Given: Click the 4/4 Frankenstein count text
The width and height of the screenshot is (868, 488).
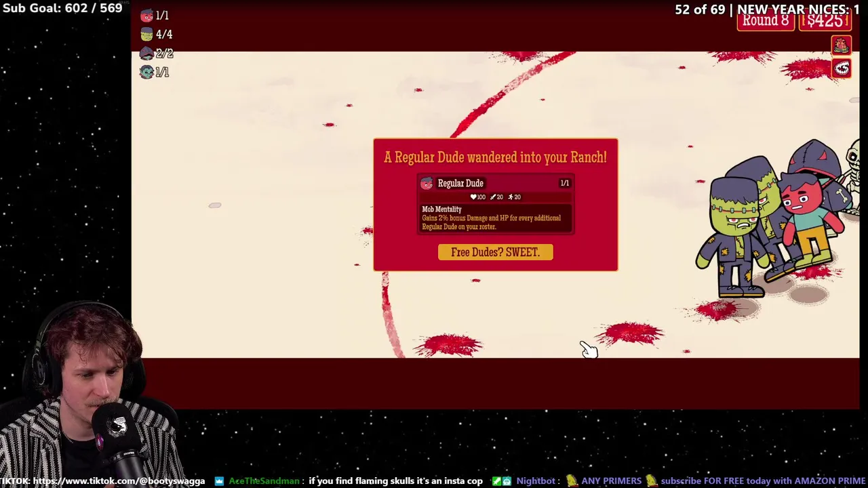Looking at the screenshot, I should (x=164, y=35).
